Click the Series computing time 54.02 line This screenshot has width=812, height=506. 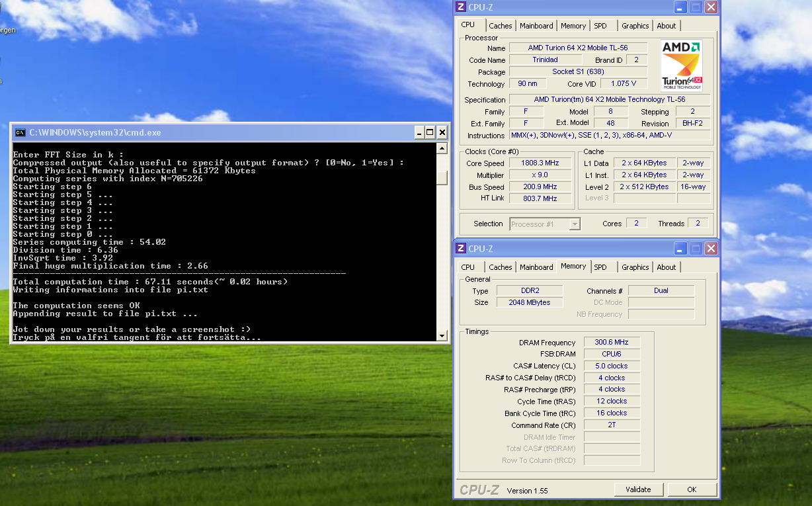pos(89,242)
